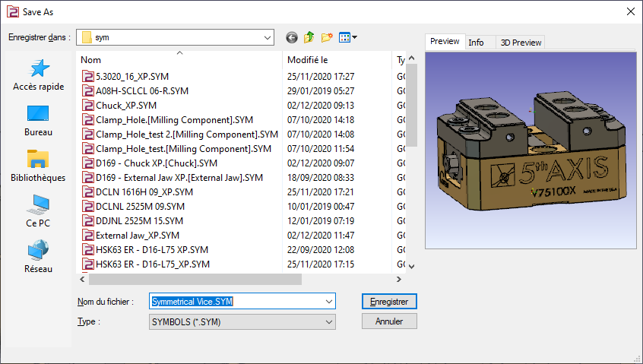Expand the Enregistrer dans folder dropdown
643x364 pixels.
pos(267,37)
